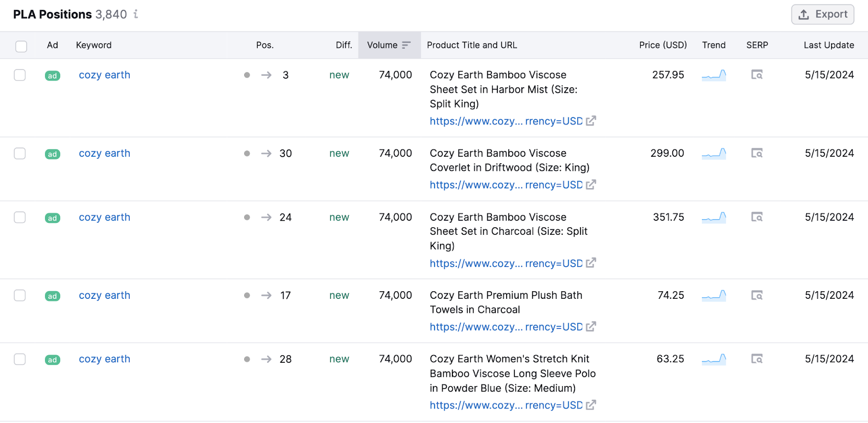Click the Last Update column header

pos(828,45)
